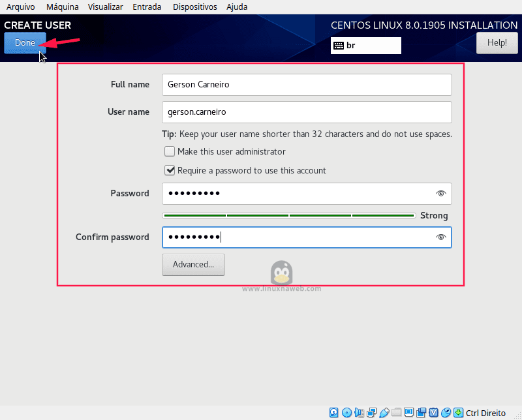Click the password strength bar

[x=289, y=216]
